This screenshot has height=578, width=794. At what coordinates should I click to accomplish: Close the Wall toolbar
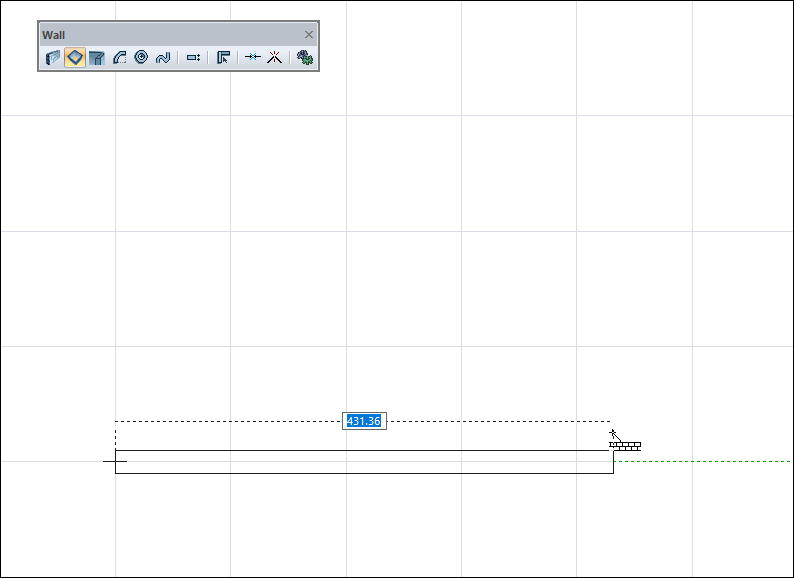point(308,34)
